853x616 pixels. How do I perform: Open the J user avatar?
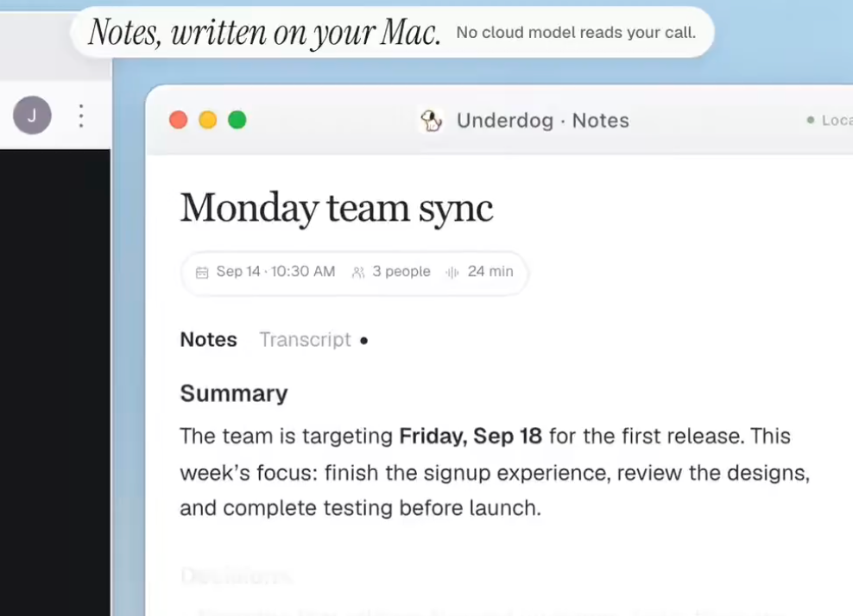(x=32, y=116)
